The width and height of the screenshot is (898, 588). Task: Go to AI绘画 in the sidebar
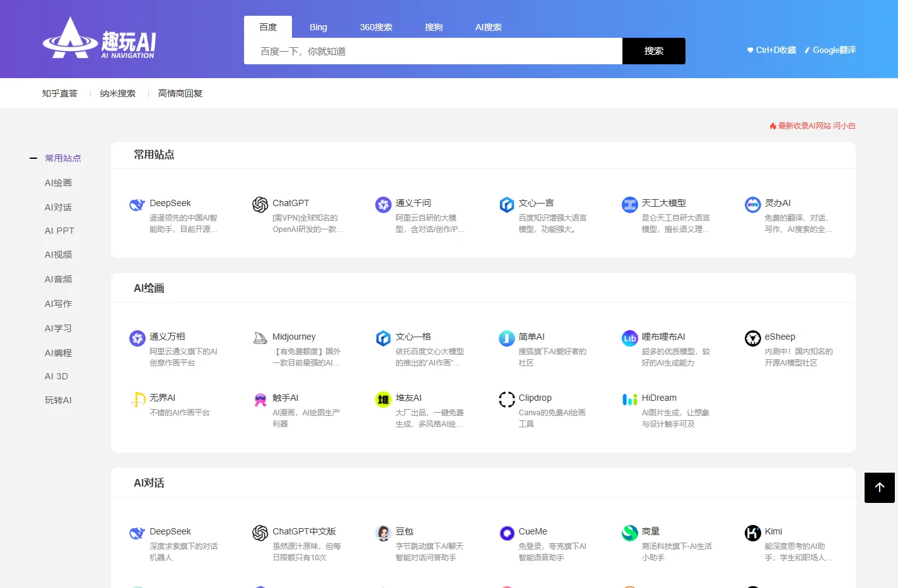[x=58, y=183]
